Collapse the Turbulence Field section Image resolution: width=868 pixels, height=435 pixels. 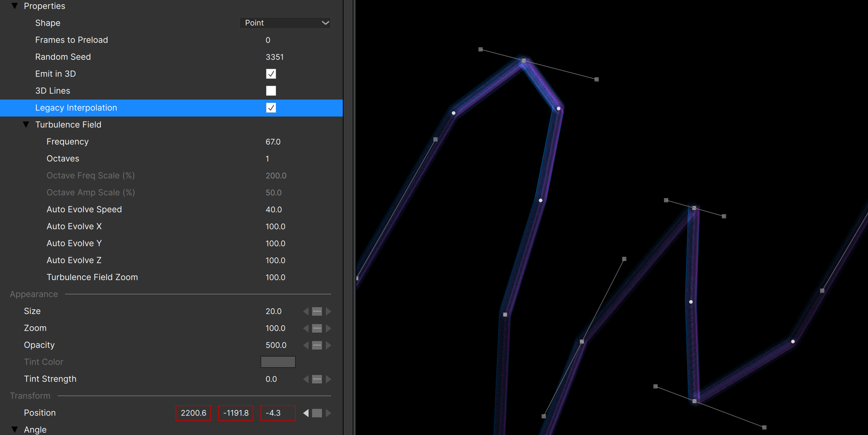point(26,125)
